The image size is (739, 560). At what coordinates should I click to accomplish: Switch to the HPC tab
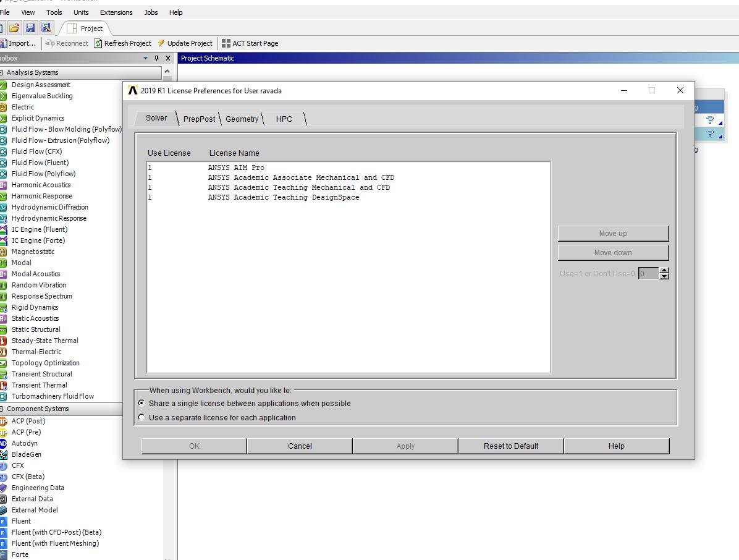tap(284, 119)
